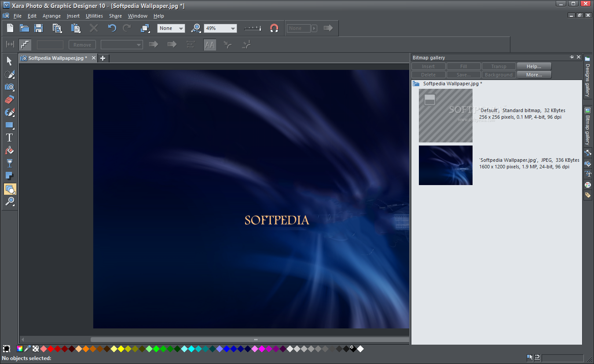Viewport: 594px width, 364px height.
Task: Pick the bright red color swatch
Action: [x=51, y=349]
